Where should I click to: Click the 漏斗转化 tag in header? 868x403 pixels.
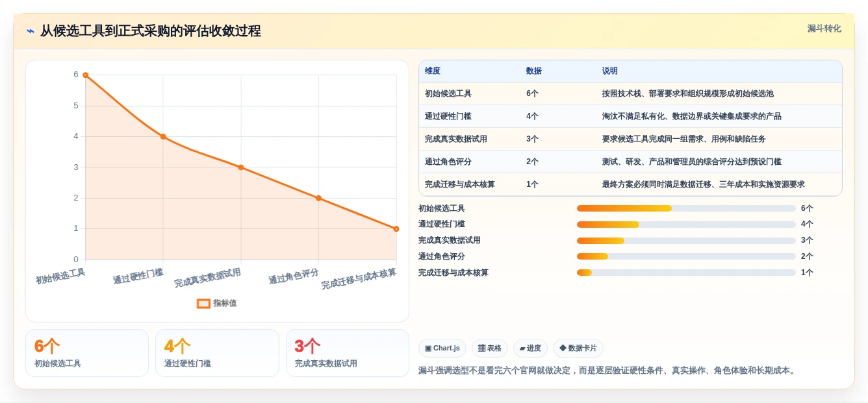824,29
